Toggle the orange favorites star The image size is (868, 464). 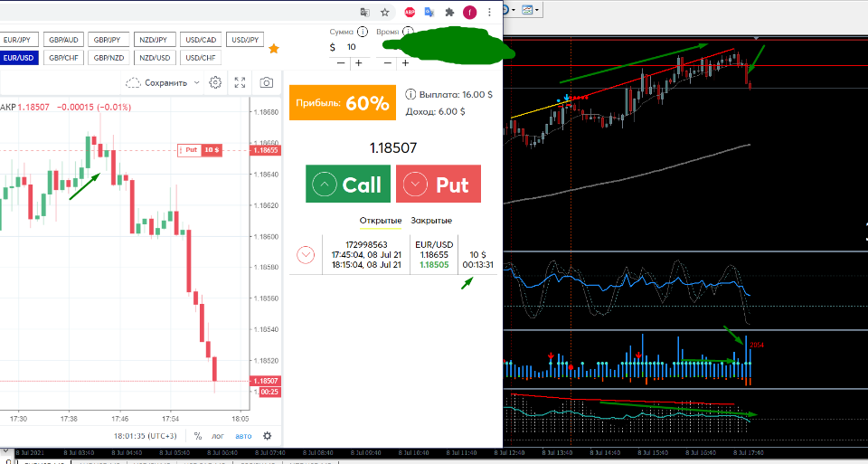pos(274,49)
